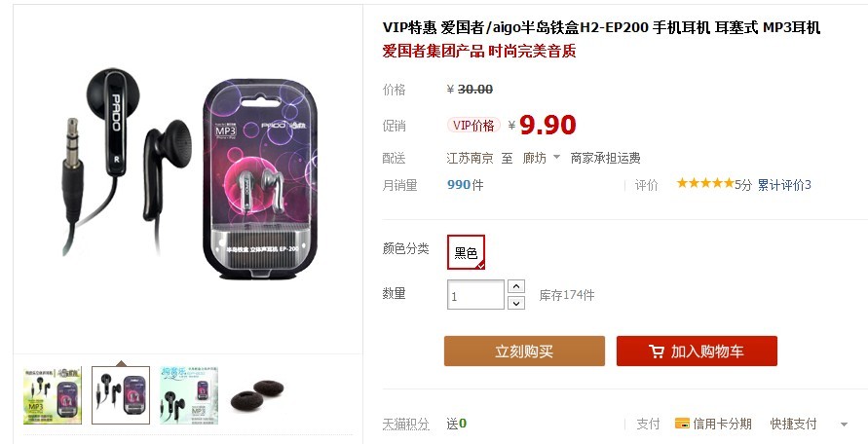Click the 立刻购买 button
Screen dimensions: 868x444
[x=524, y=351]
